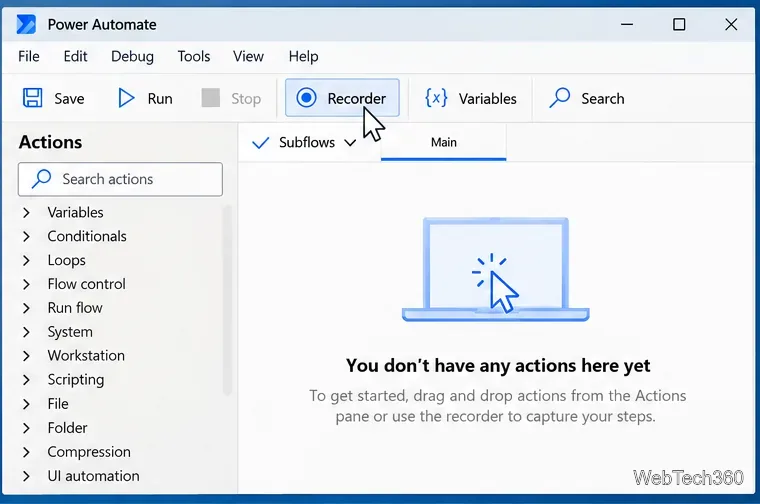Viewport: 760px width, 504px height.
Task: Select the Folder tree label
Action: pos(67,428)
